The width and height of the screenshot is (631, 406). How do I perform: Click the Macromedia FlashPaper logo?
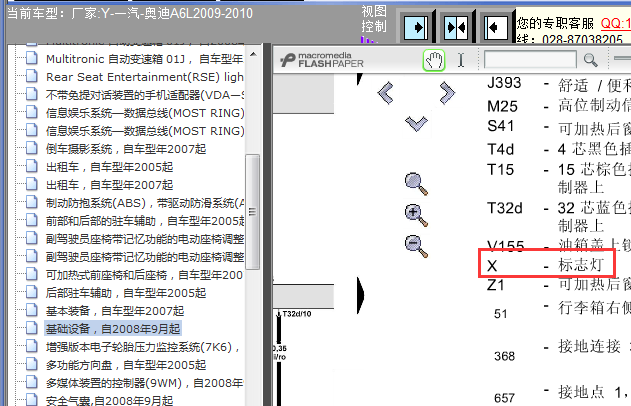pos(322,60)
